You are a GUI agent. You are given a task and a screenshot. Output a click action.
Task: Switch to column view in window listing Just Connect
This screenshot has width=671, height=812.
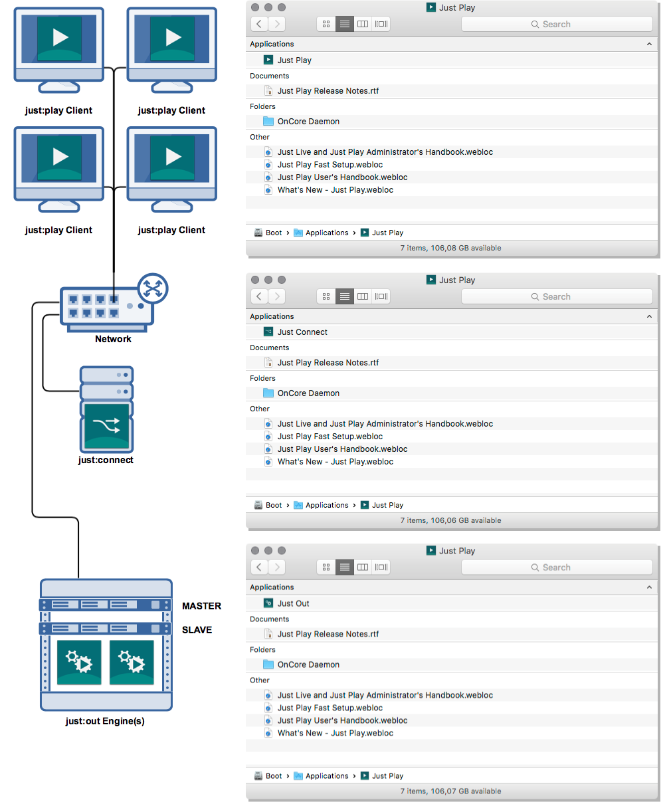[363, 296]
